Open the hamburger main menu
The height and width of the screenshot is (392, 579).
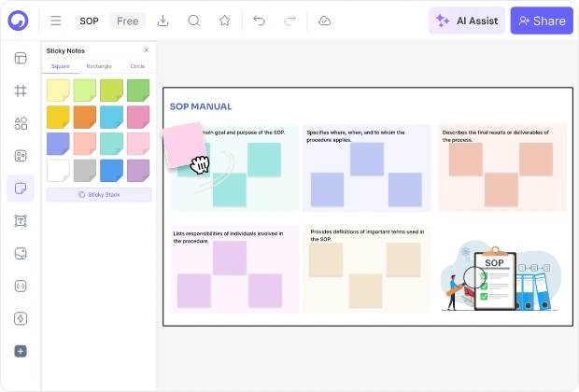click(x=56, y=21)
